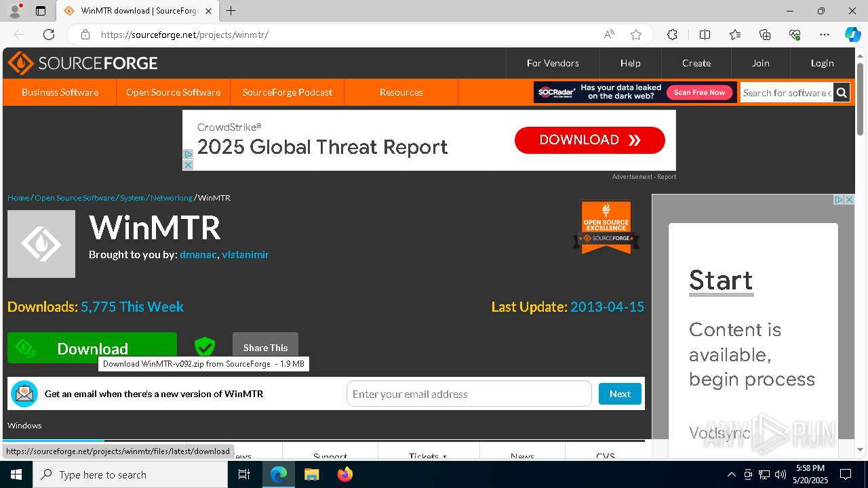Viewport: 868px width, 488px height.
Task: Open Edge Settings and more menu
Action: tap(825, 35)
